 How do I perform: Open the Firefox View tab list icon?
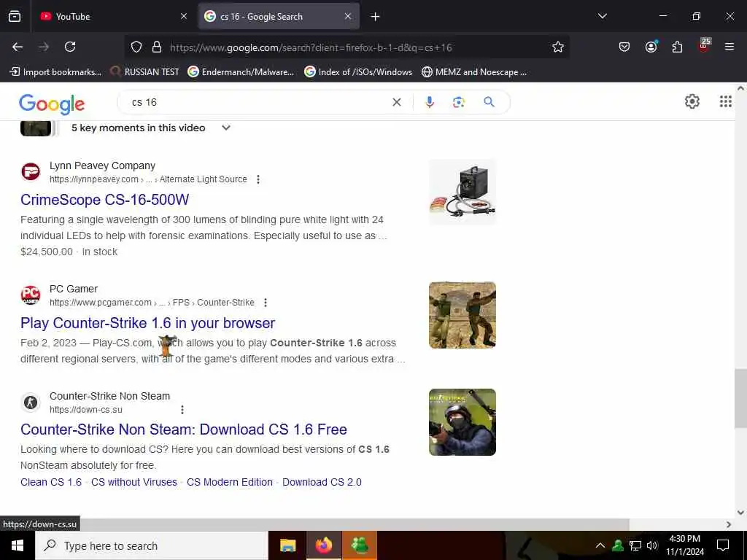click(15, 16)
